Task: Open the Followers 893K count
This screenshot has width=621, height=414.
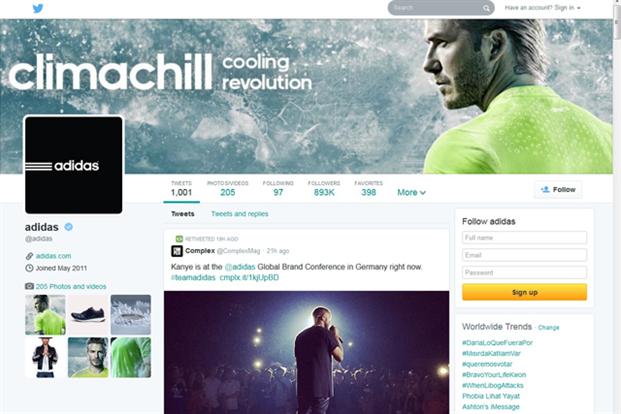Action: pos(324,189)
